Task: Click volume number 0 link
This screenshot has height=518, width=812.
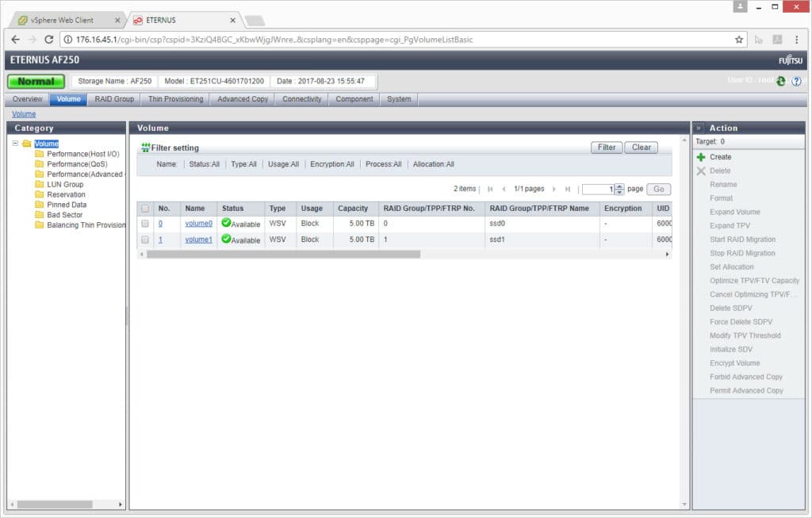Action: point(160,223)
